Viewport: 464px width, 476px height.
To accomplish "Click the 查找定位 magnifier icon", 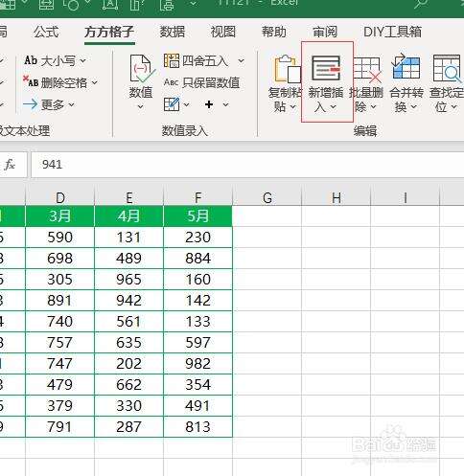I will pos(447,68).
